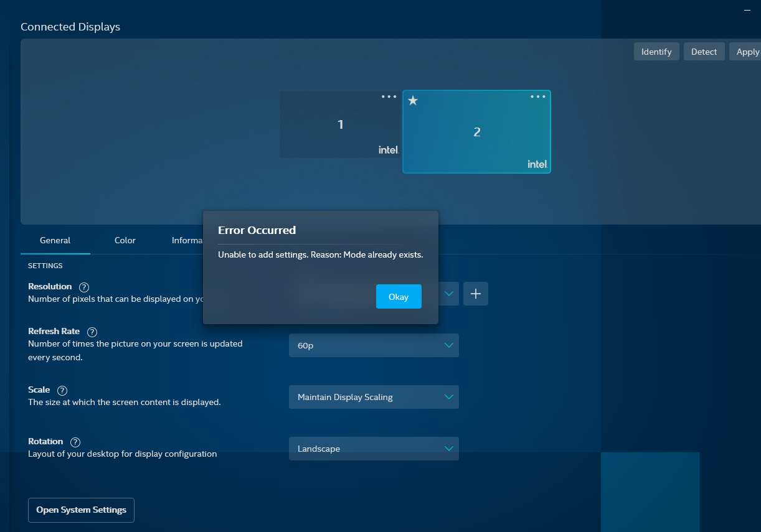Switch to the Color tab
The width and height of the screenshot is (761, 532).
125,241
